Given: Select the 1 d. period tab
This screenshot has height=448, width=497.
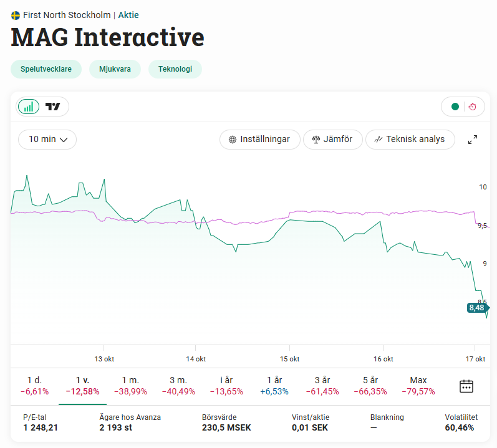Looking at the screenshot, I should (34, 386).
